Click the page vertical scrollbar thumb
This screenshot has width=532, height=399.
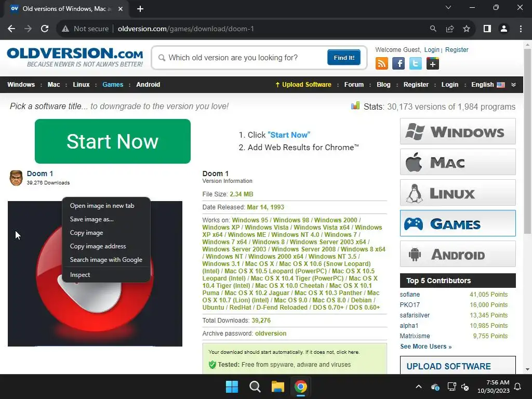[x=527, y=141]
